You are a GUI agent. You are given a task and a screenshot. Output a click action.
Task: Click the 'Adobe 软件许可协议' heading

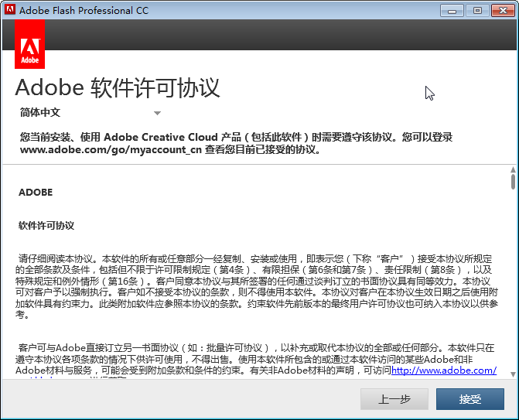118,87
